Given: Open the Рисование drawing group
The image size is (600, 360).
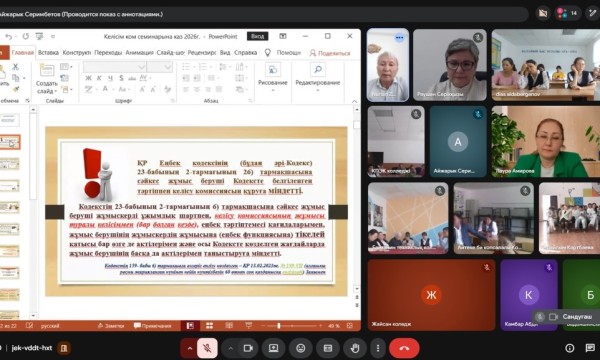Looking at the screenshot, I should pyautogui.click(x=272, y=78).
